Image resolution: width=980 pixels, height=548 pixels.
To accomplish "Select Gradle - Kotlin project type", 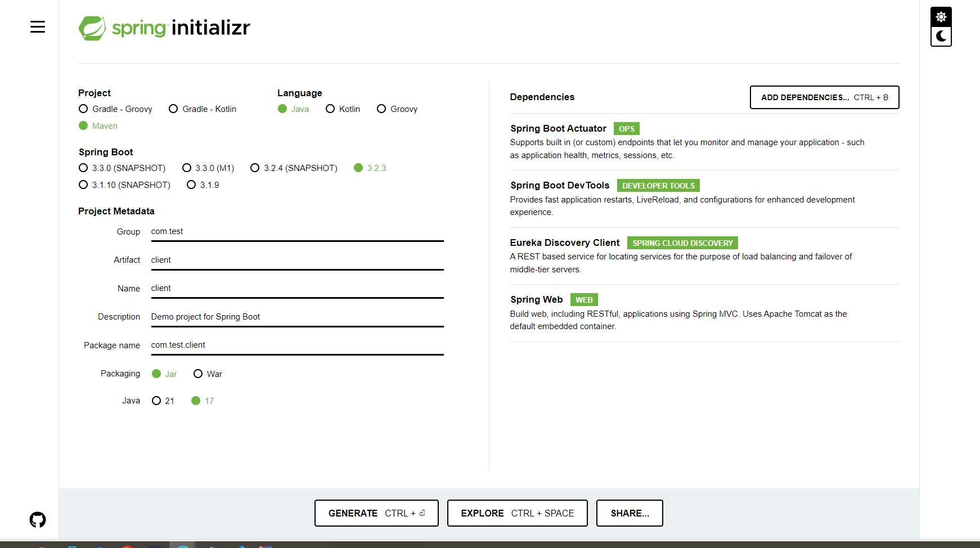I will pos(203,109).
